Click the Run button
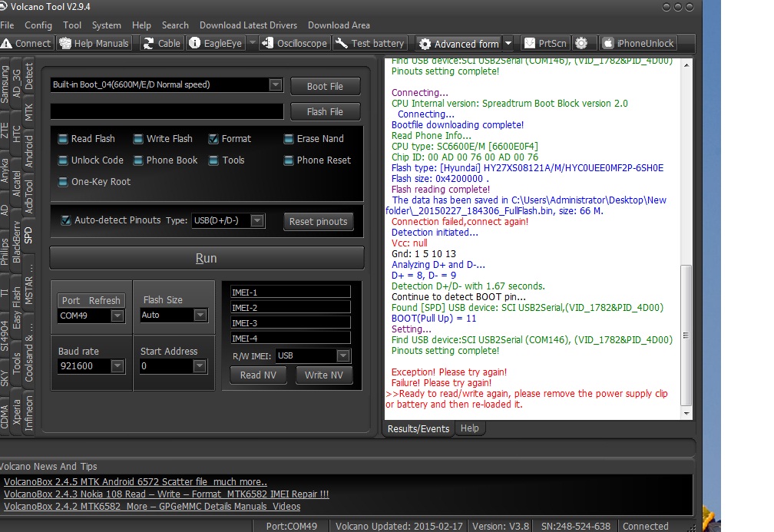 tap(207, 258)
